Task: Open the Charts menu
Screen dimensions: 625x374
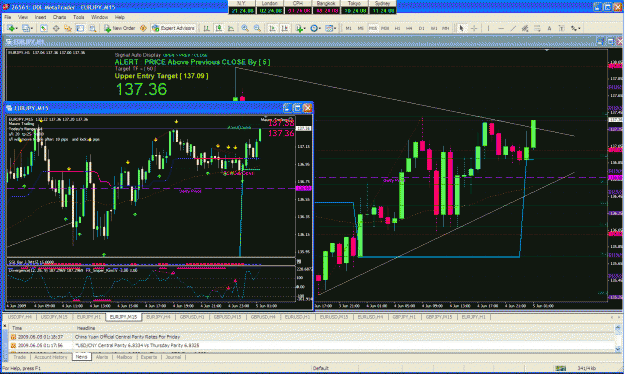Action: pos(59,17)
